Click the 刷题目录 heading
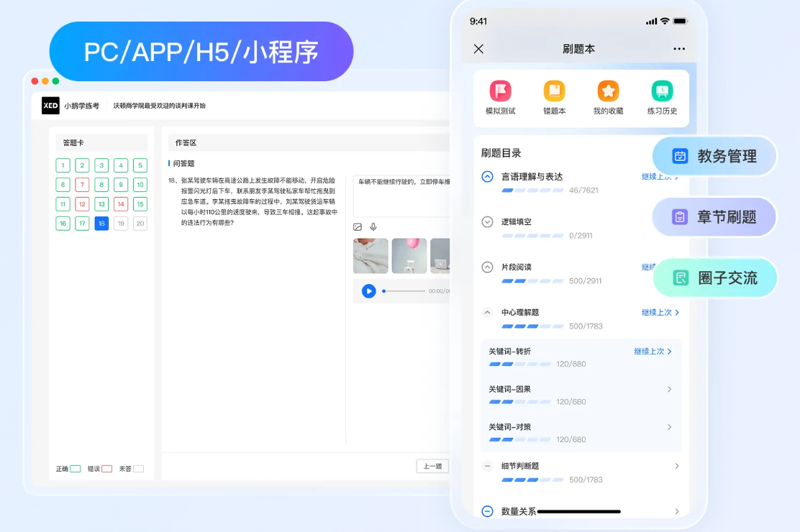The width and height of the screenshot is (800, 532). point(501,153)
